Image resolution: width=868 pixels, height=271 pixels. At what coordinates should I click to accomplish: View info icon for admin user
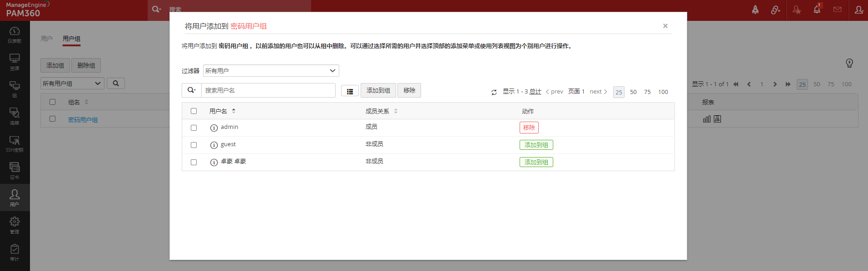click(214, 128)
